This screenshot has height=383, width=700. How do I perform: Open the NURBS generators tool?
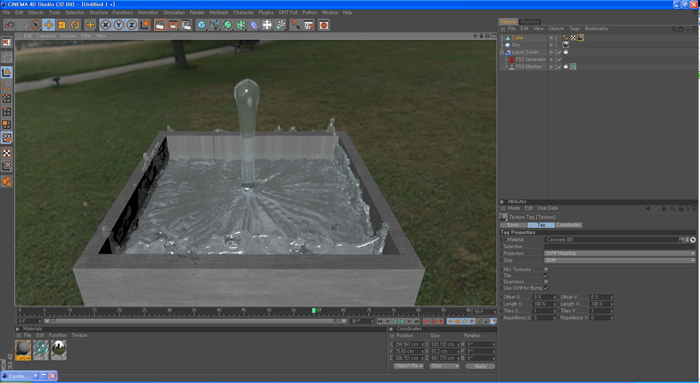coord(228,25)
